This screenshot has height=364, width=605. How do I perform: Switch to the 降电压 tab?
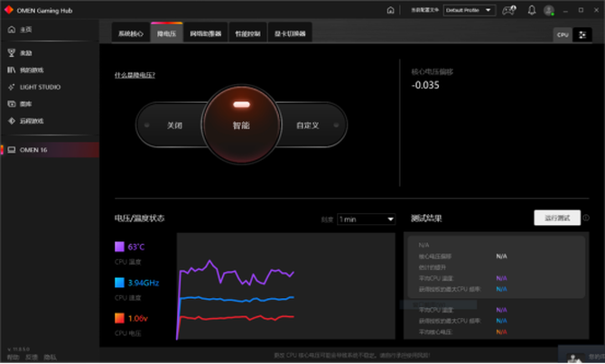coord(166,33)
